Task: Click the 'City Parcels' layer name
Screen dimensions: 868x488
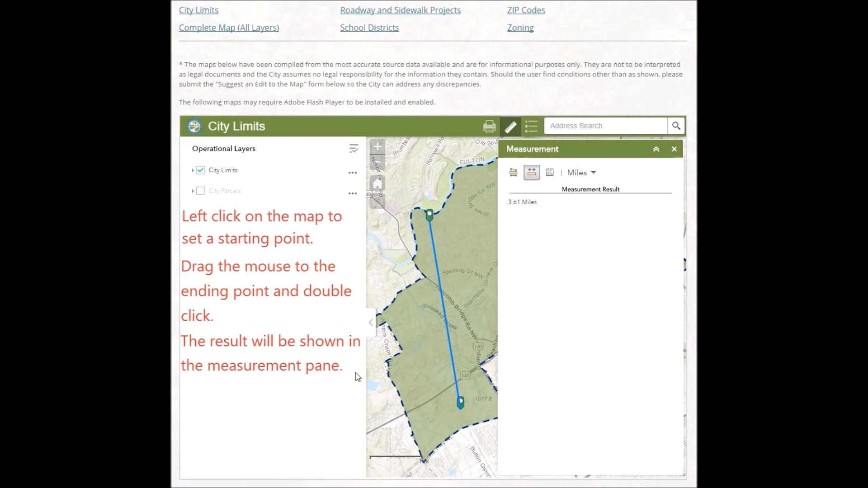Action: (x=225, y=191)
